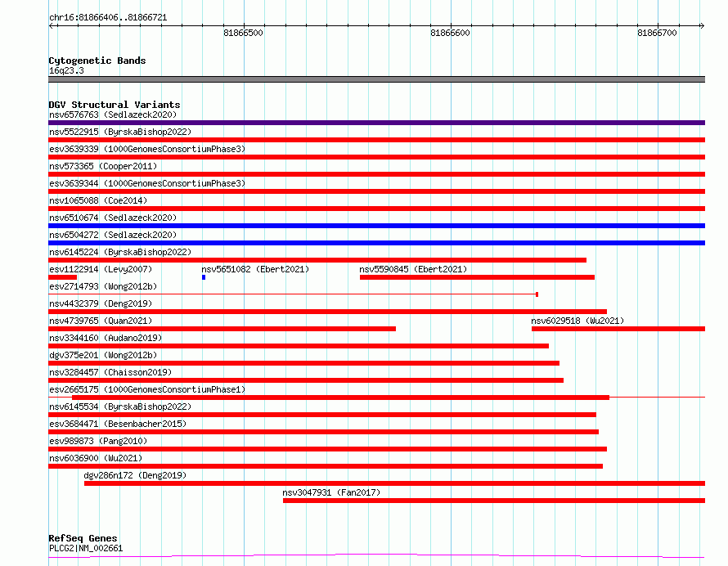This screenshot has width=728, height=566.
Task: Click the 81866600 ruler tick label
Action: tap(450, 33)
